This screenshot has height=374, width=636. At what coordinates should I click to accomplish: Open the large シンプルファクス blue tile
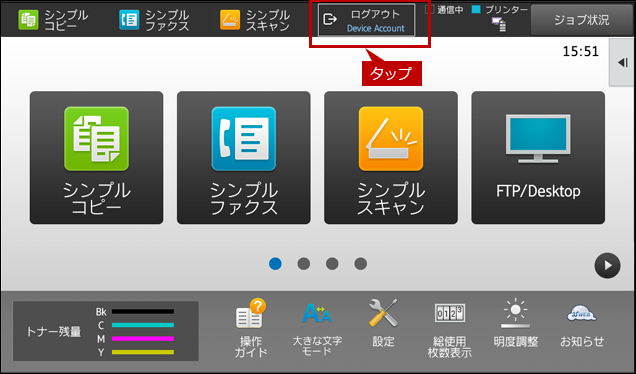(x=244, y=157)
